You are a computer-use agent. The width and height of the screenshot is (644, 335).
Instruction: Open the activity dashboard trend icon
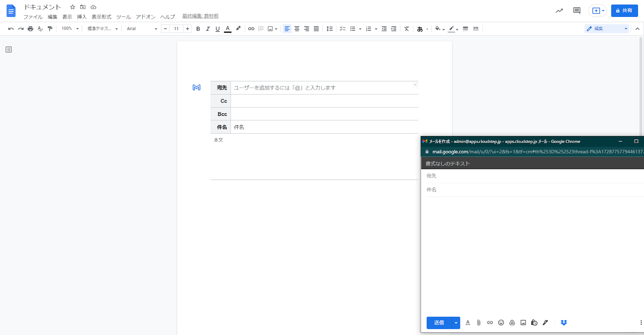[559, 10]
